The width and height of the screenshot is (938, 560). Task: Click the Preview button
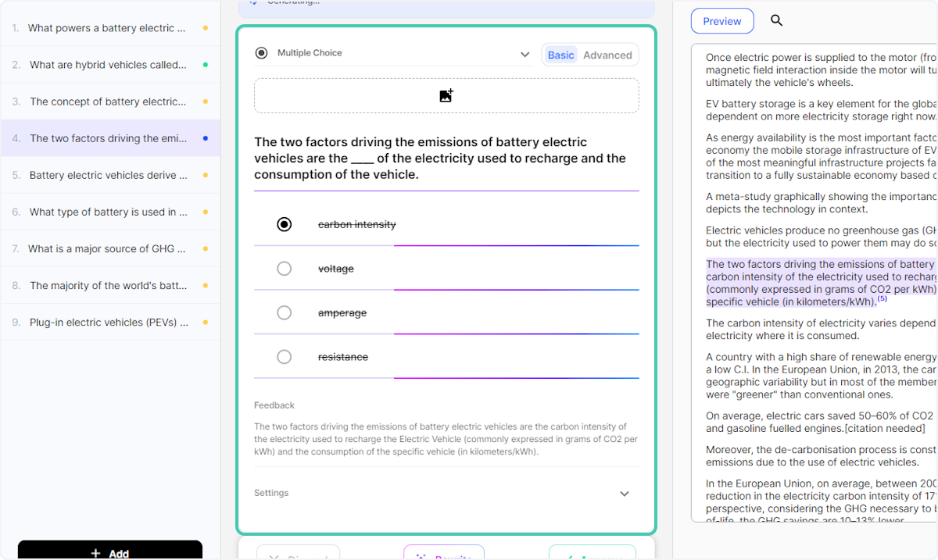tap(721, 21)
